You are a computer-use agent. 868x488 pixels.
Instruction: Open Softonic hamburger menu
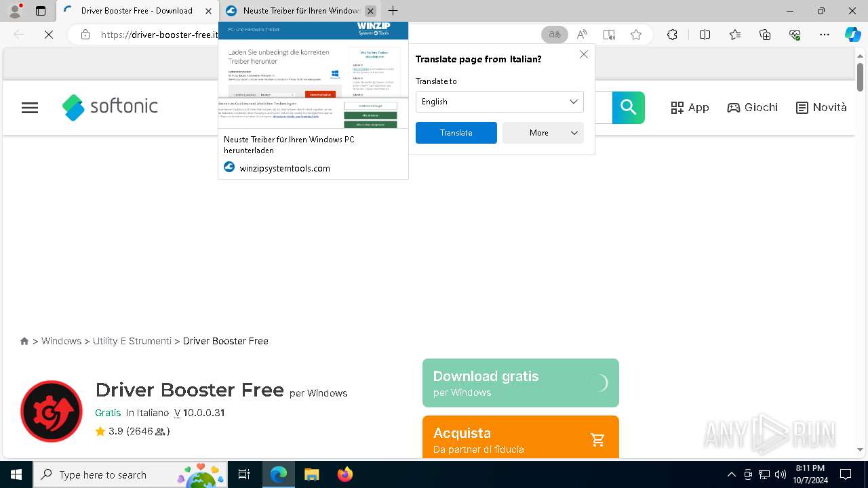[x=30, y=108]
